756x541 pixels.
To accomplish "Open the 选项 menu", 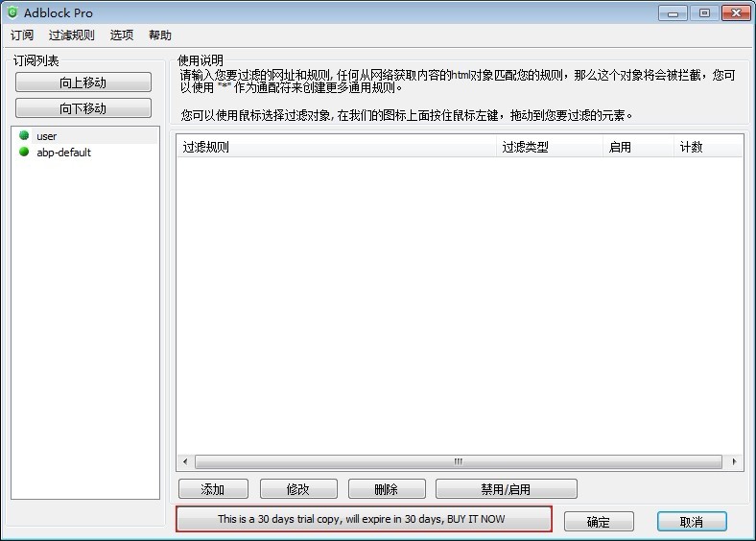I will [122, 35].
